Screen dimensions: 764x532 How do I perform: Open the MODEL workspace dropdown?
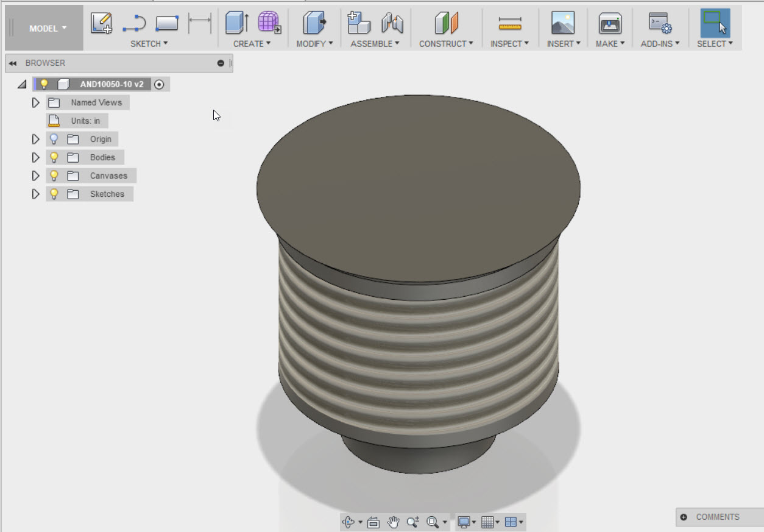48,28
